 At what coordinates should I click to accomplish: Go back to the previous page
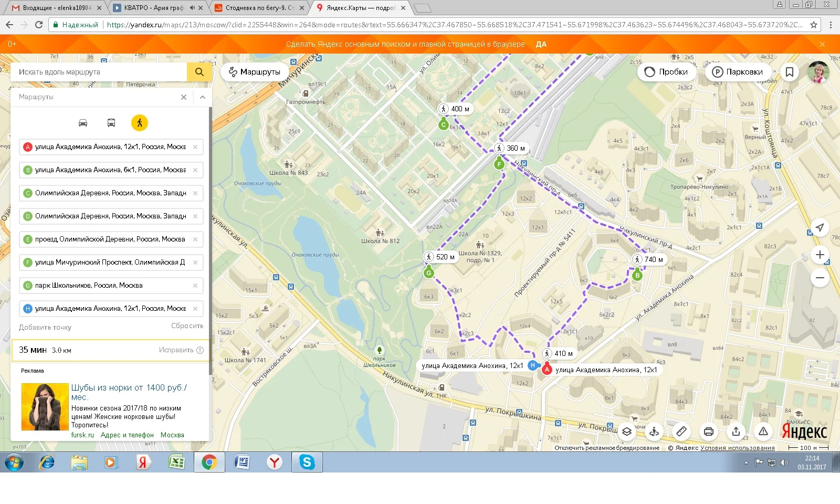click(9, 25)
